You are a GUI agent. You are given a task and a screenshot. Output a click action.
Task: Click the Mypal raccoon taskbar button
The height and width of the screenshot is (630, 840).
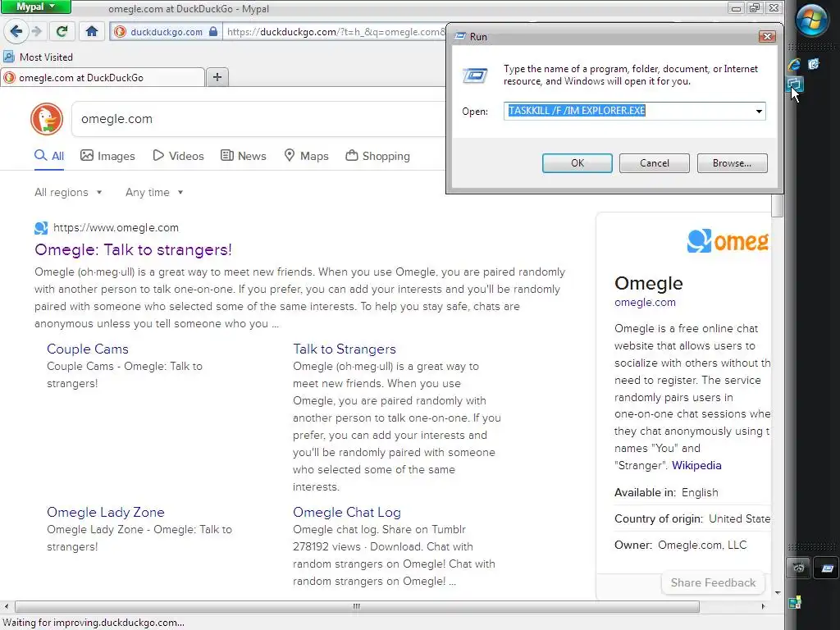pyautogui.click(x=798, y=568)
